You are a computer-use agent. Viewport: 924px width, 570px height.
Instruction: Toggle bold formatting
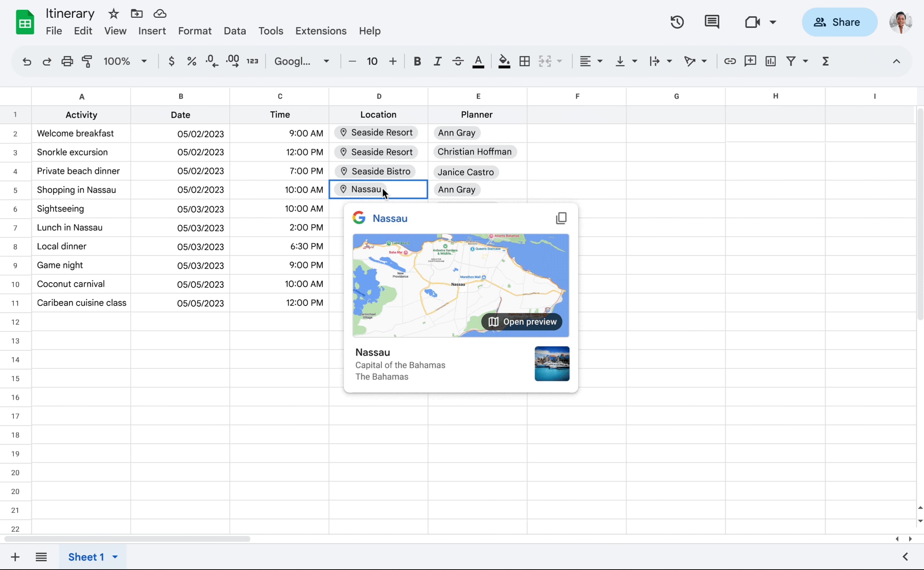(x=417, y=61)
